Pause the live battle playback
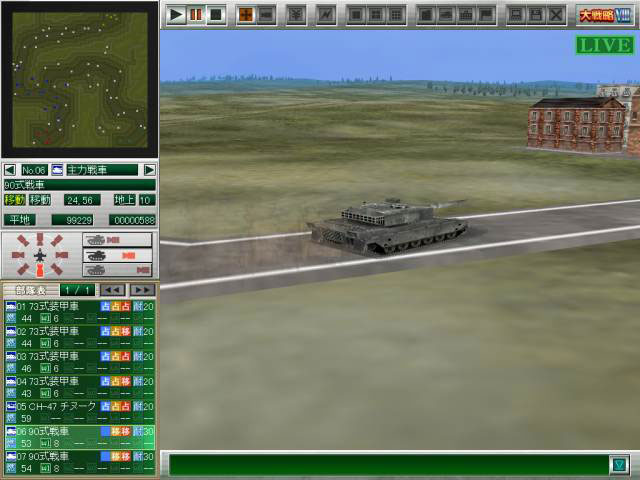 pos(196,15)
